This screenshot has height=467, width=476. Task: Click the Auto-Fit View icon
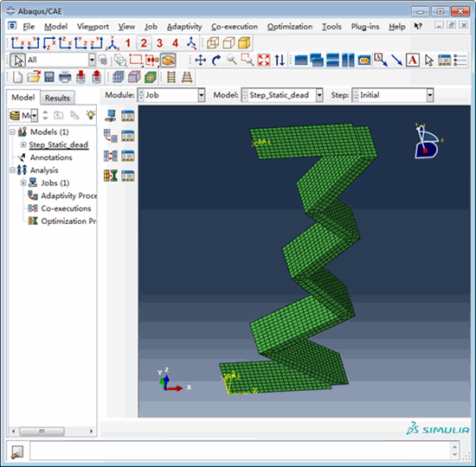pos(263,60)
